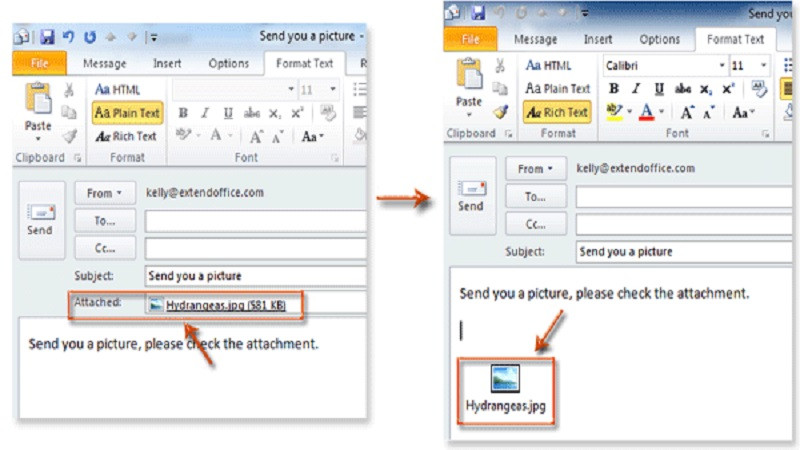
Task: Open Change Case dropdown in right window
Action: tap(743, 112)
